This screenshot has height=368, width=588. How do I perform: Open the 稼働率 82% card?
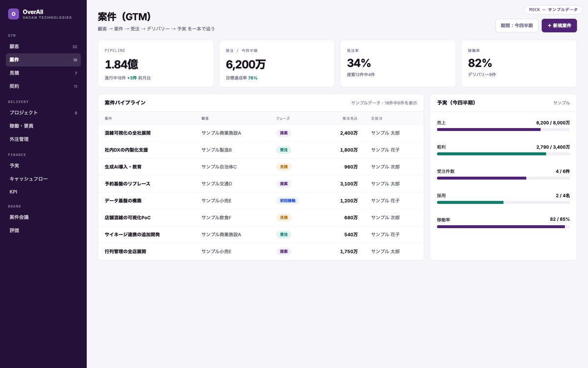(519, 64)
